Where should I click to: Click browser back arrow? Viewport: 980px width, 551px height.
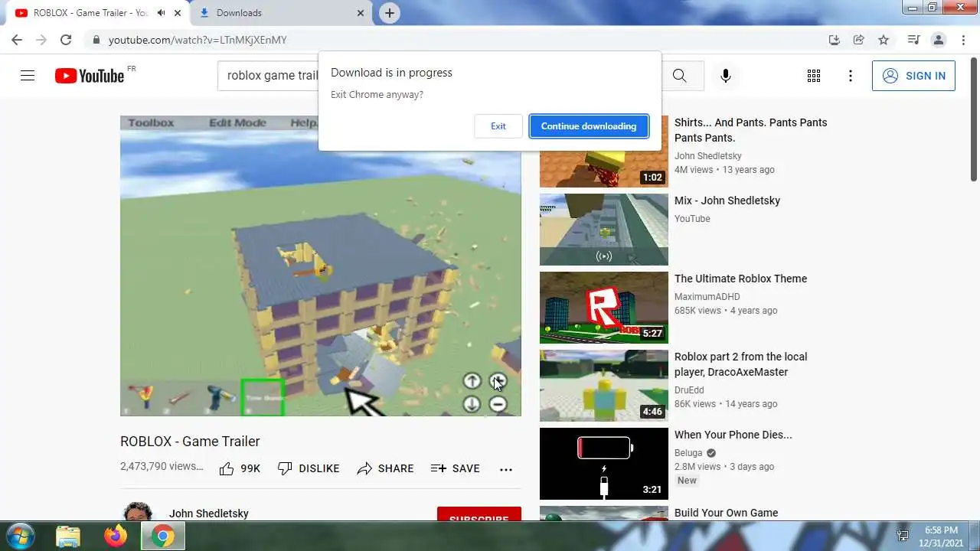point(17,40)
